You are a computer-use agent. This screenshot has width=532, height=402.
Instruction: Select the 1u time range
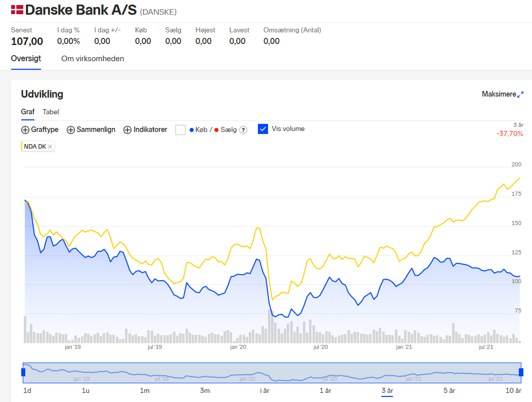tap(85, 390)
